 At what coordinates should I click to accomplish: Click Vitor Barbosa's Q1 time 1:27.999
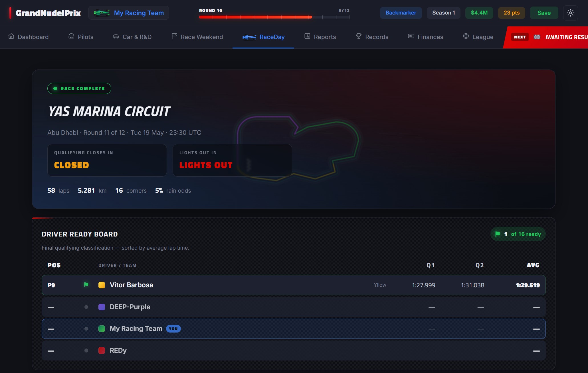(x=423, y=285)
